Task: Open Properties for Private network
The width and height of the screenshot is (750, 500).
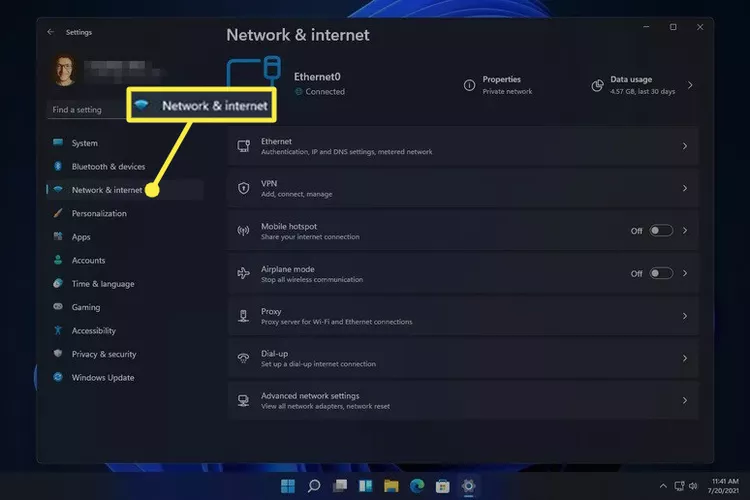Action: (x=498, y=85)
